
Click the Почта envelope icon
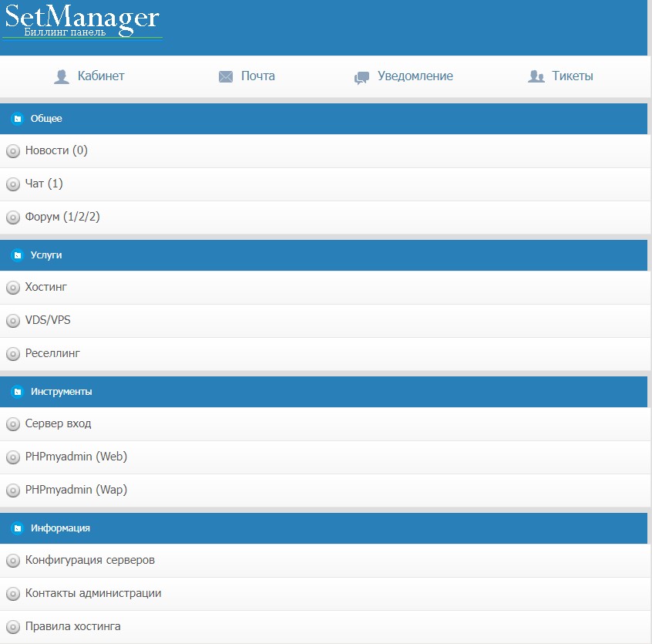[226, 76]
